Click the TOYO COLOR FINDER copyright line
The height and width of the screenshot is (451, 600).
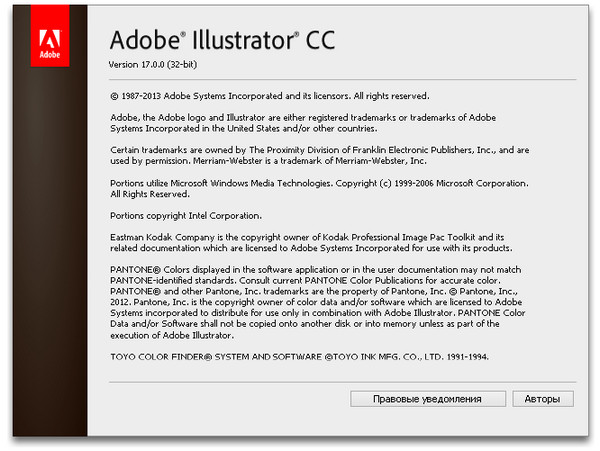click(300, 357)
